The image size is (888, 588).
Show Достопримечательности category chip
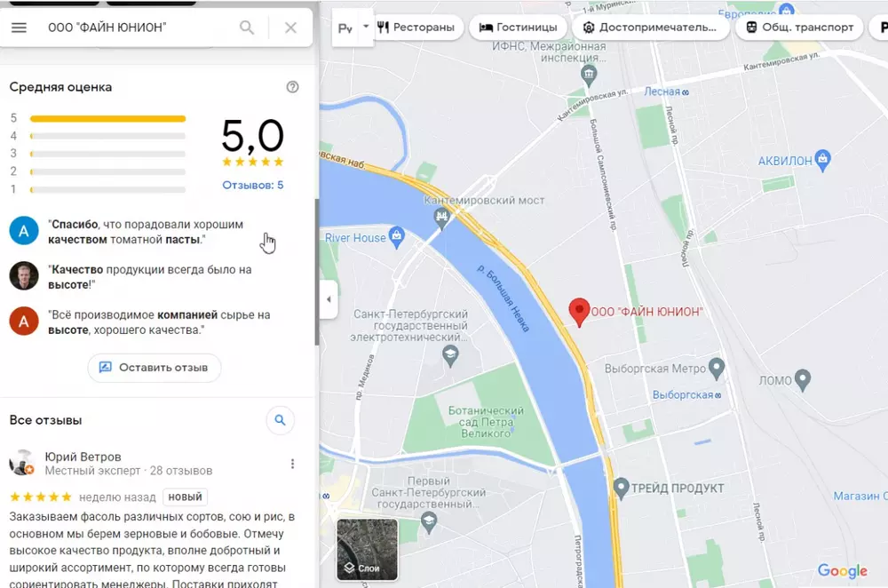click(x=651, y=28)
